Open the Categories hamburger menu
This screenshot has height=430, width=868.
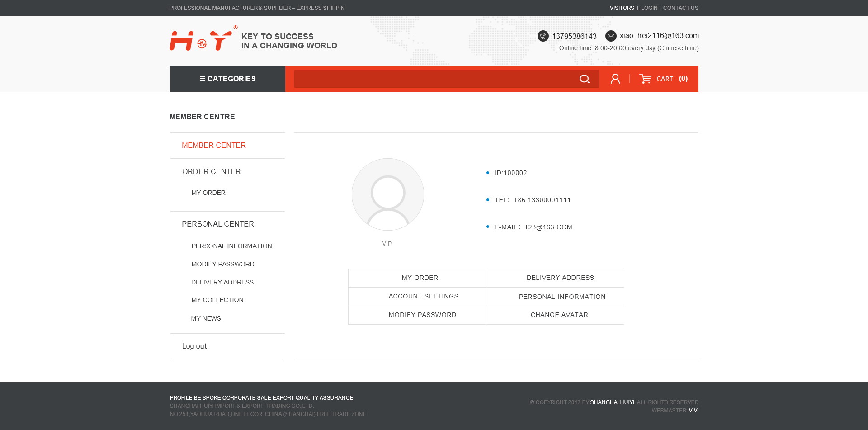click(x=227, y=79)
